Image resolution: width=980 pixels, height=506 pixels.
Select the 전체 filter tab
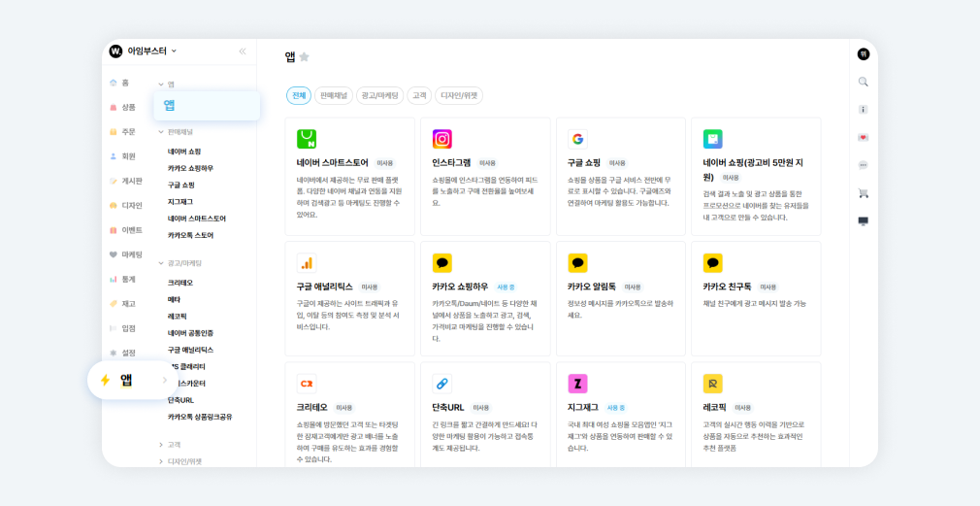tap(299, 96)
